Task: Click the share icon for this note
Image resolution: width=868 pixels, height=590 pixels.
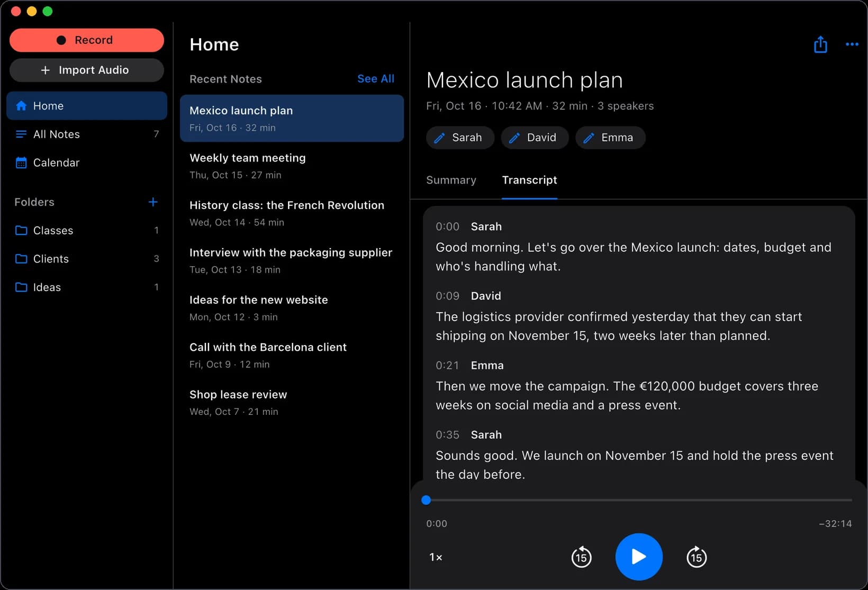Action: tap(820, 44)
